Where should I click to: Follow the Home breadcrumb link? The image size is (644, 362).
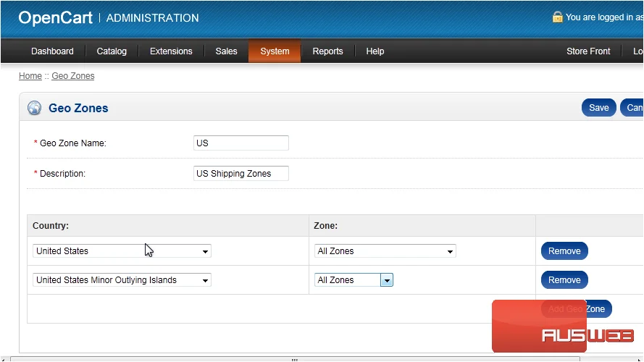(x=30, y=76)
